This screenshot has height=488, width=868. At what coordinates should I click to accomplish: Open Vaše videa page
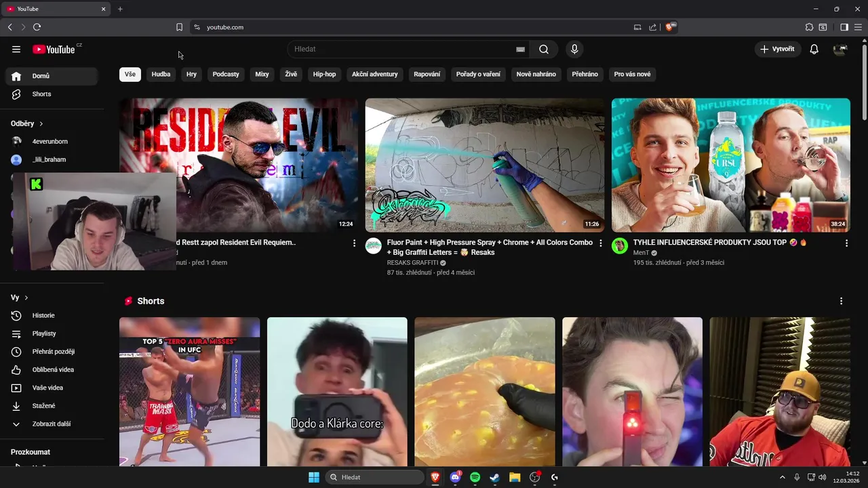click(x=52, y=388)
